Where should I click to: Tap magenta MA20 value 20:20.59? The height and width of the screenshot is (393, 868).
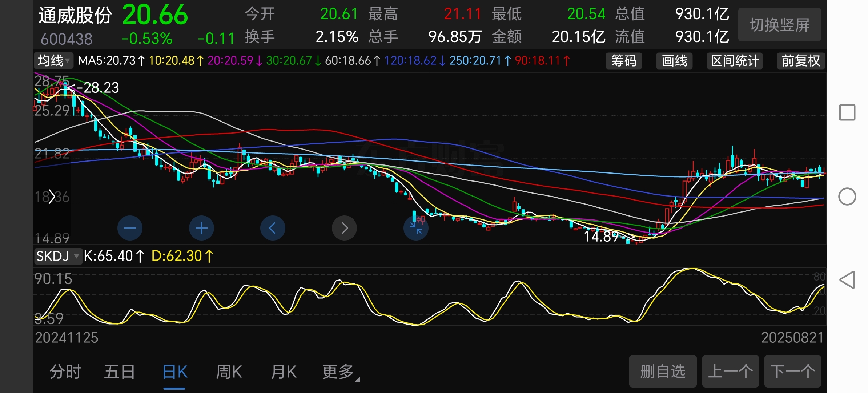click(235, 60)
